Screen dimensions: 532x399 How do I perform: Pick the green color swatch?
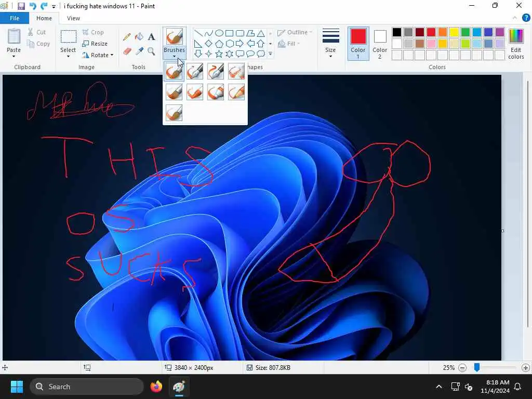point(465,32)
